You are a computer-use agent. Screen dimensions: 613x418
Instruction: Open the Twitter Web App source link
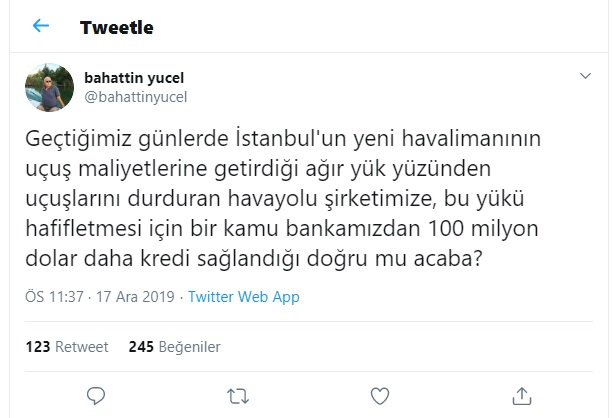(244, 297)
